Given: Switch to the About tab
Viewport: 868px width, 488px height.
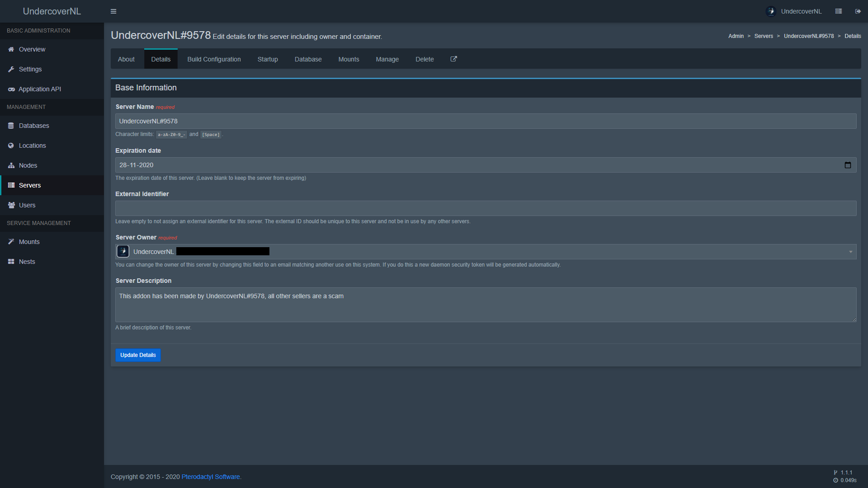Looking at the screenshot, I should pos(126,59).
